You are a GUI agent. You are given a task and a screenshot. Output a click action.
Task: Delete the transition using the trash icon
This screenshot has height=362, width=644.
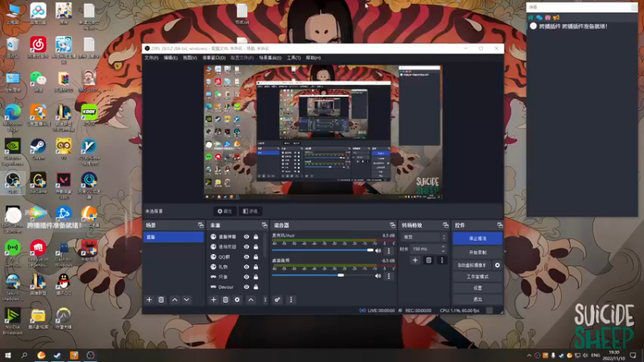coord(428,260)
